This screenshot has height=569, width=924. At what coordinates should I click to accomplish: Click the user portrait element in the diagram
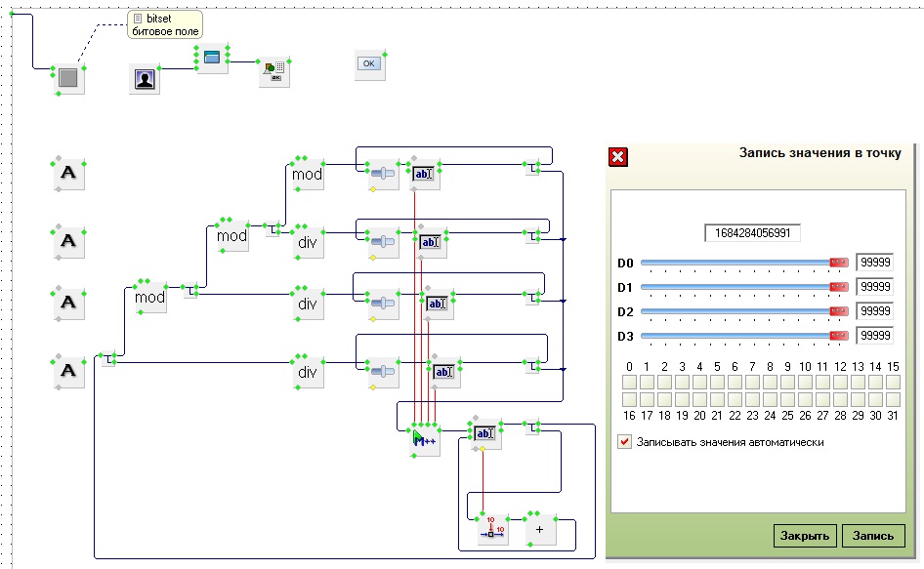145,79
